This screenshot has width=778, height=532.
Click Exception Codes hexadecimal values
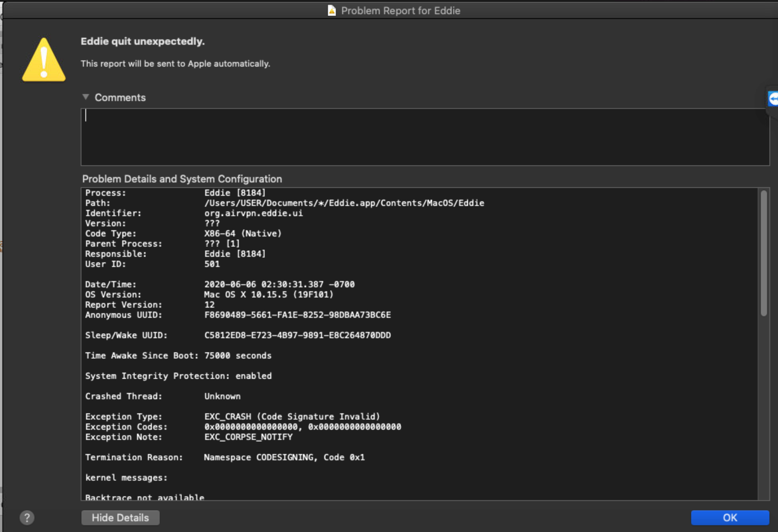click(303, 427)
